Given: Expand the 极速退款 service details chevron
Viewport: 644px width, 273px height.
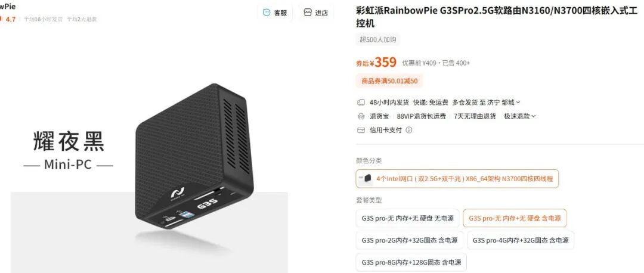Looking at the screenshot, I should (x=534, y=116).
